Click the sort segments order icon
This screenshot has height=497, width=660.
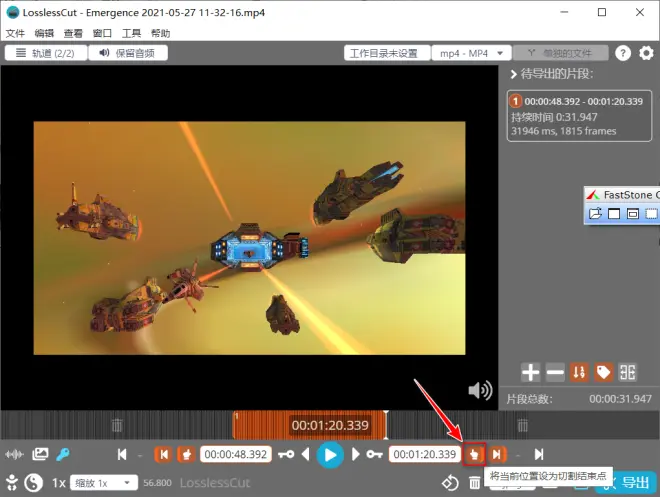click(579, 372)
